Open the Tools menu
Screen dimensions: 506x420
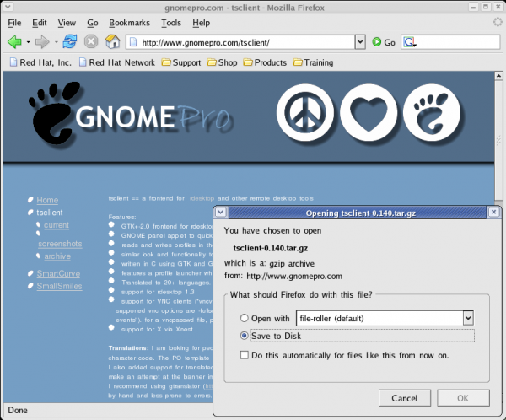click(171, 23)
